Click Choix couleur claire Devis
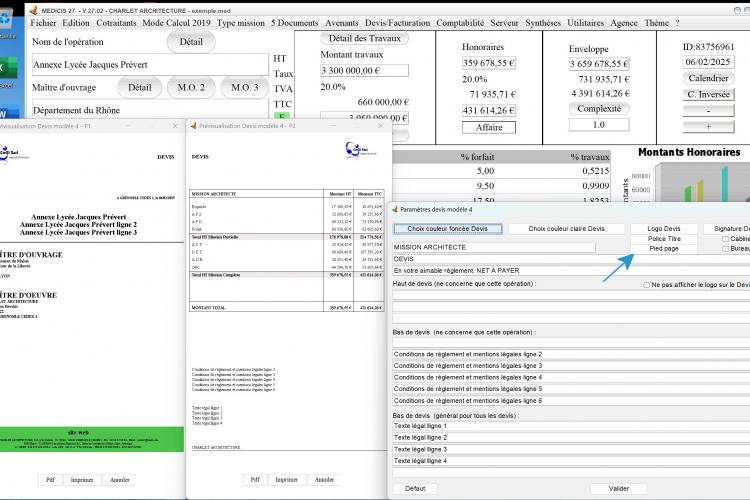This screenshot has height=500, width=750. 566,229
